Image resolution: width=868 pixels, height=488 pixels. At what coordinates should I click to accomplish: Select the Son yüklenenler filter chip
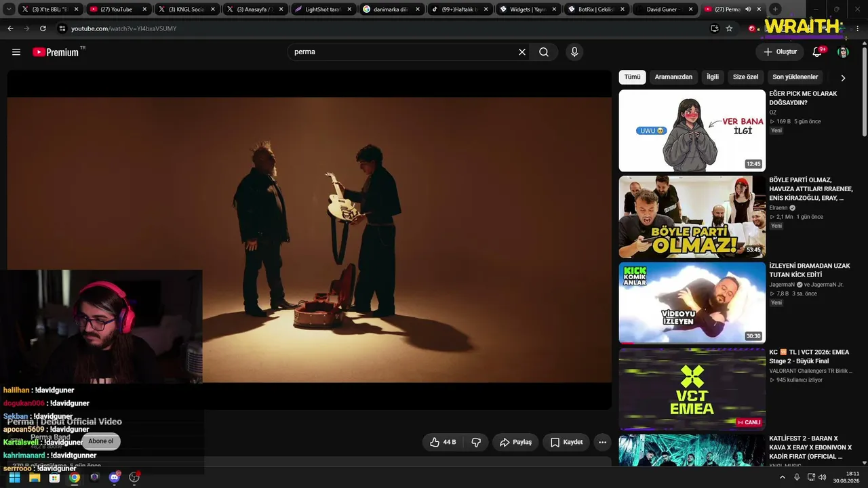coord(795,77)
